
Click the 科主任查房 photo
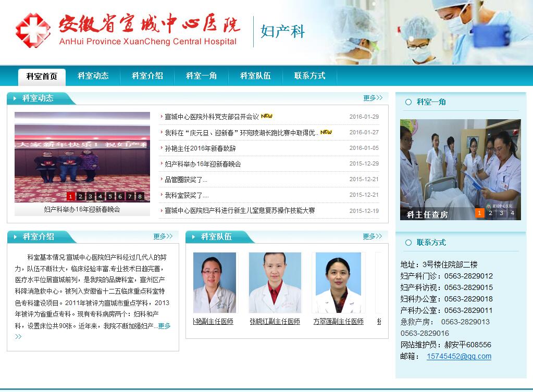click(x=460, y=170)
